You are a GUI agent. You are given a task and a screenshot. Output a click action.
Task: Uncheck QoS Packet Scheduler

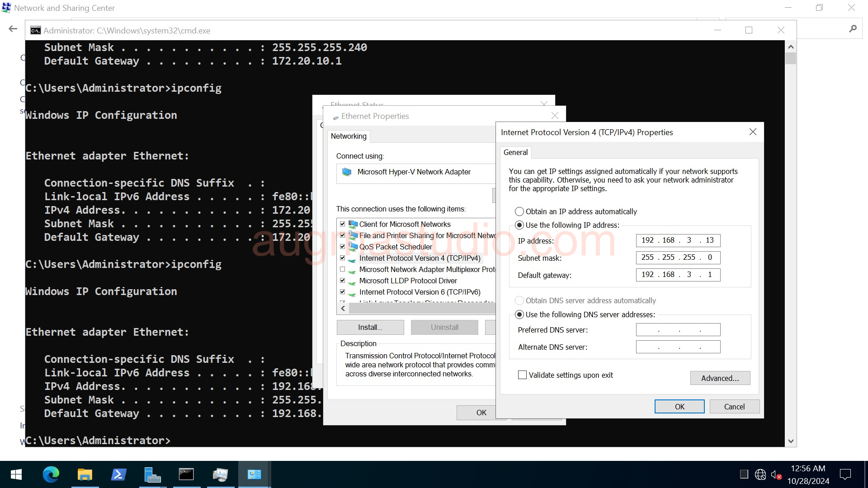coord(343,246)
